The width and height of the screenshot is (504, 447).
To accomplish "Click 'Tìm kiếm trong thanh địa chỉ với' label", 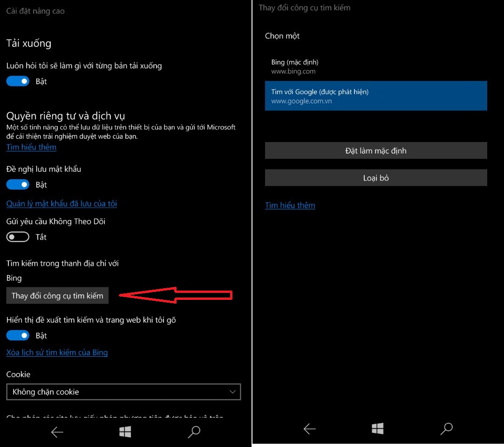I will click(x=62, y=264).
